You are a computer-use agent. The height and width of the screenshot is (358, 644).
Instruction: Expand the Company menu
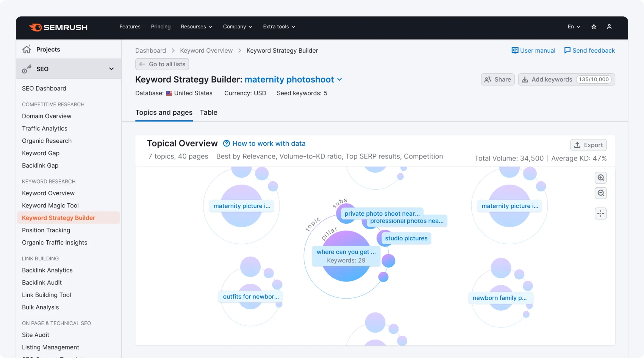(238, 26)
